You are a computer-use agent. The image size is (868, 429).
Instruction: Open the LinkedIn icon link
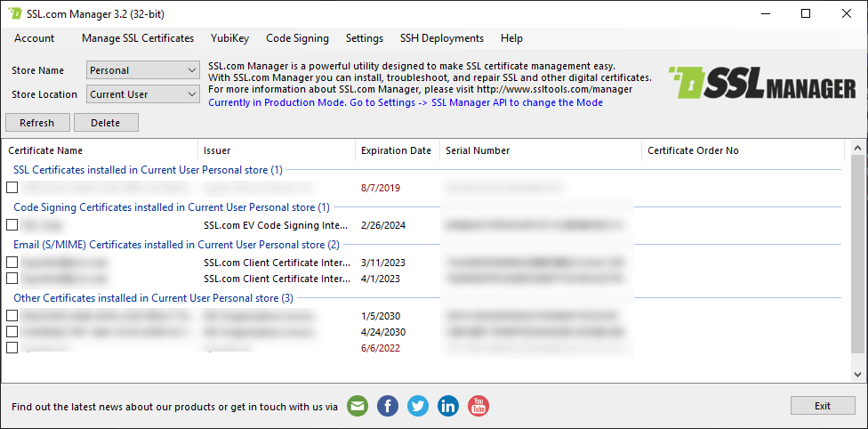(448, 406)
